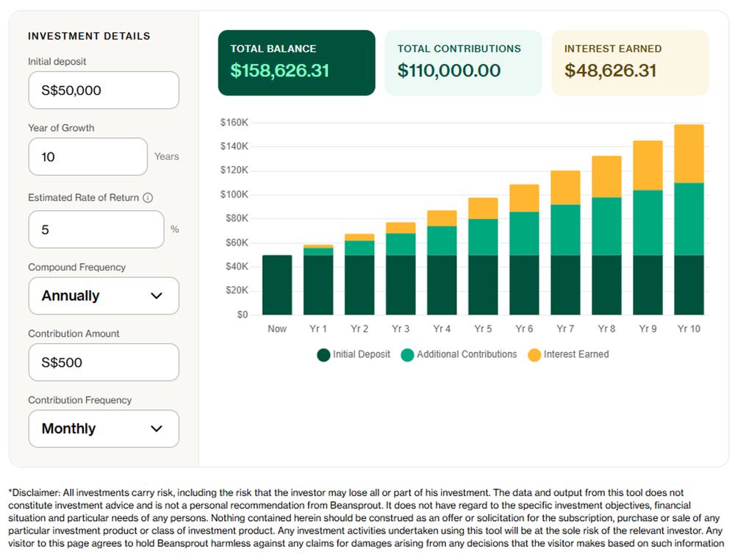Click the Total Contributions card
735x560 pixels.
[x=463, y=62]
